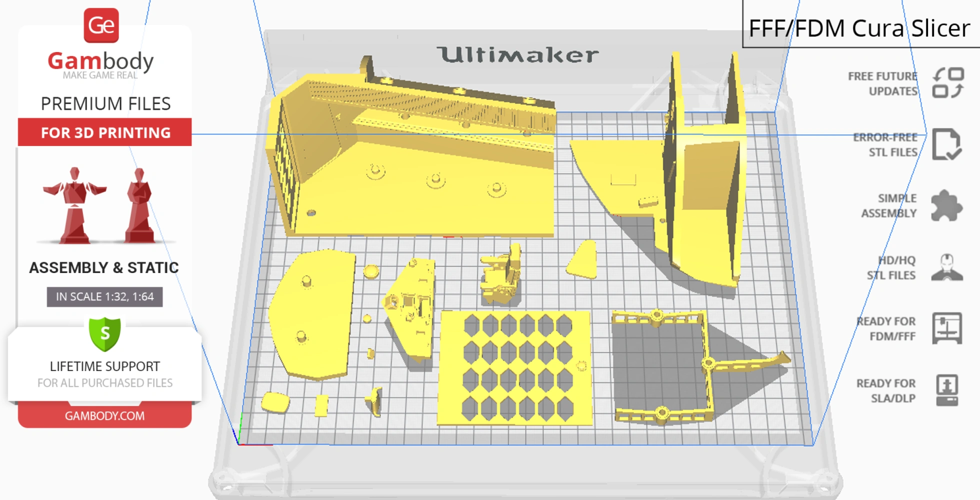Expand the ASSEMBLY & STATIC section
Image resolution: width=980 pixels, height=500 pixels.
[104, 267]
